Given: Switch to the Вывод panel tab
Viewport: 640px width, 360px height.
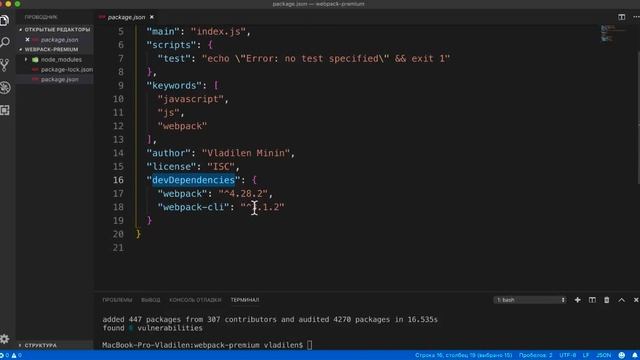Looking at the screenshot, I should coord(151,300).
